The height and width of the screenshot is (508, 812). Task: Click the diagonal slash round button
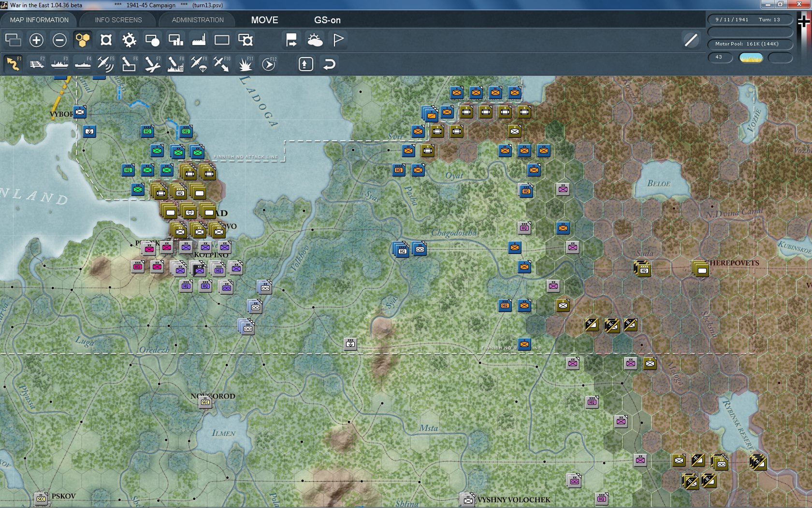(691, 40)
